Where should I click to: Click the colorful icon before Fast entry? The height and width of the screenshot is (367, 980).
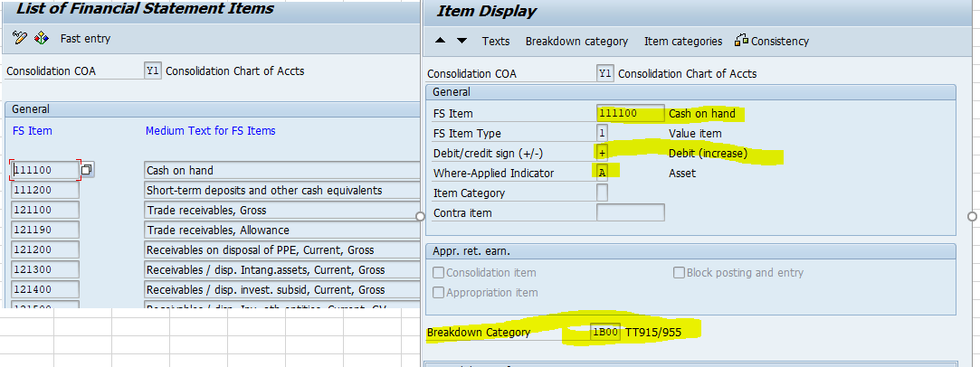41,38
